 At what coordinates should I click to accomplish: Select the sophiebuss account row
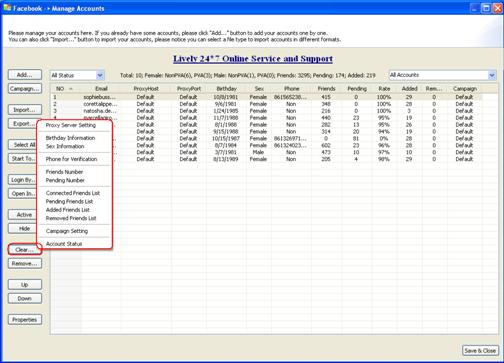[266, 97]
